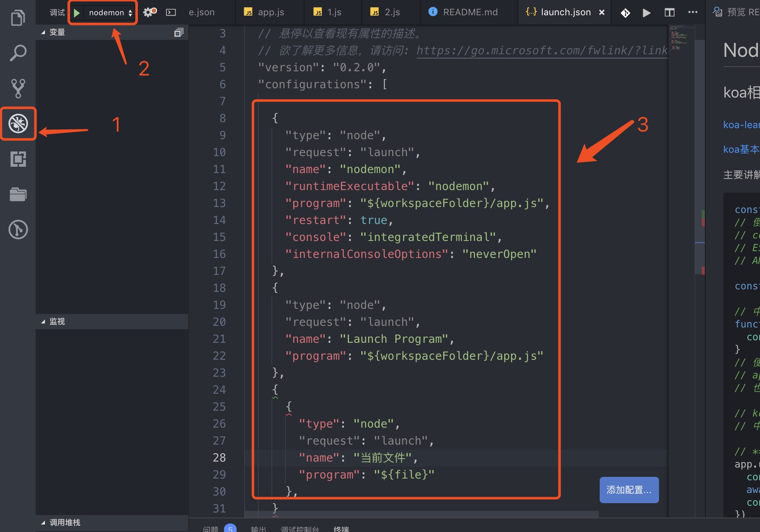This screenshot has width=760, height=532.
Task: Open the Explorer files view
Action: click(x=18, y=17)
